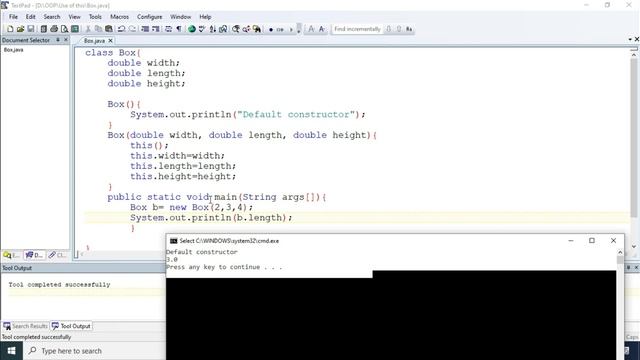Click cmd window scrollbar up arrow
The height and width of the screenshot is (360, 640).
coord(620,253)
